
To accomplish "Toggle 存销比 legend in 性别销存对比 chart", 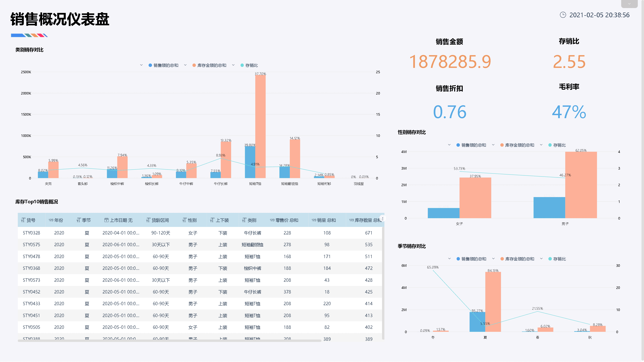I will pos(557,145).
